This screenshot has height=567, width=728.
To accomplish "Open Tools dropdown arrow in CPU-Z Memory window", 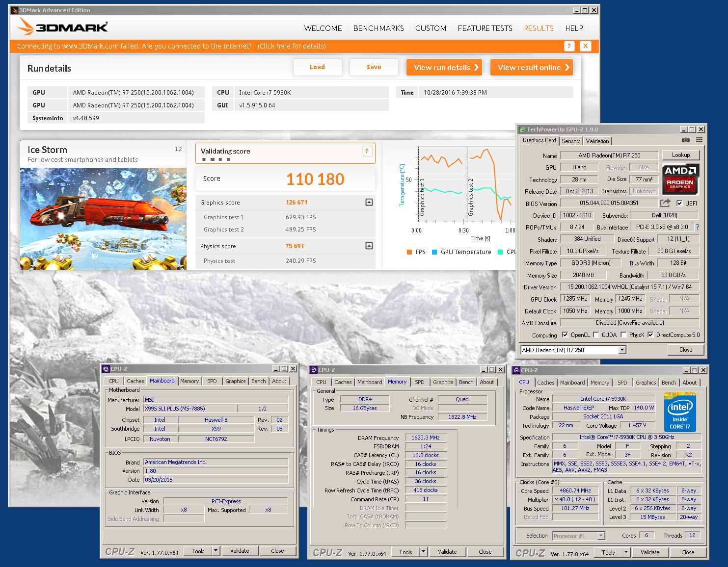I will pos(423,552).
